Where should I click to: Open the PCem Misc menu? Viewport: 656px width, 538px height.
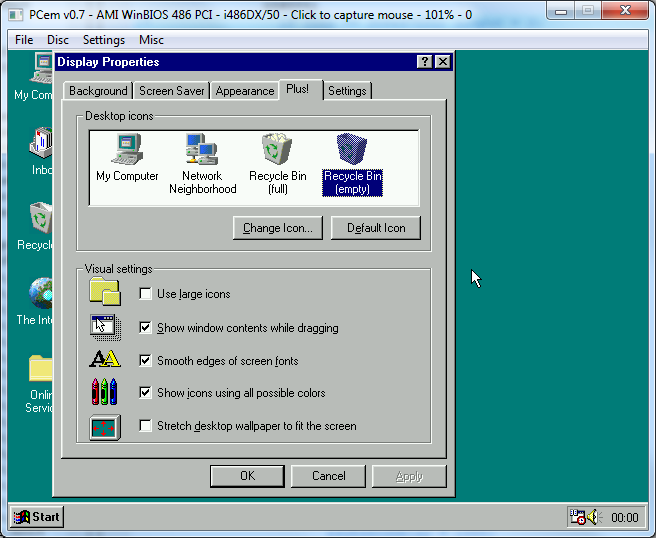click(x=151, y=40)
